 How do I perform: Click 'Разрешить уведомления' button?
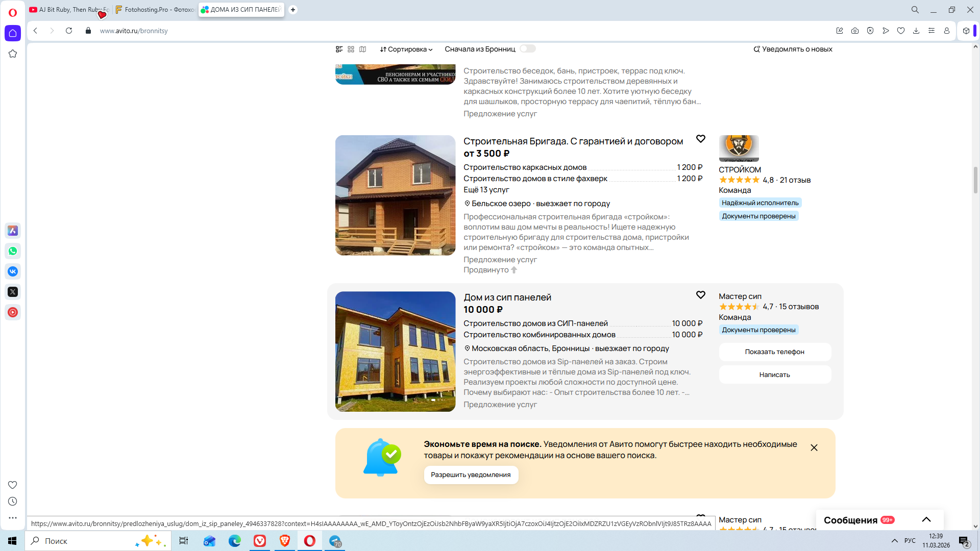click(471, 475)
